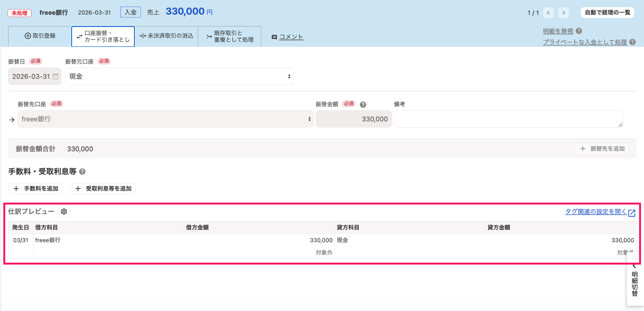Go to next item with right chevron

click(563, 13)
